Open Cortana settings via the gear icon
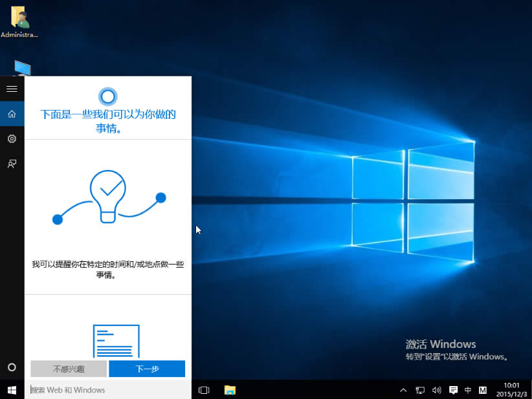 pos(12,138)
